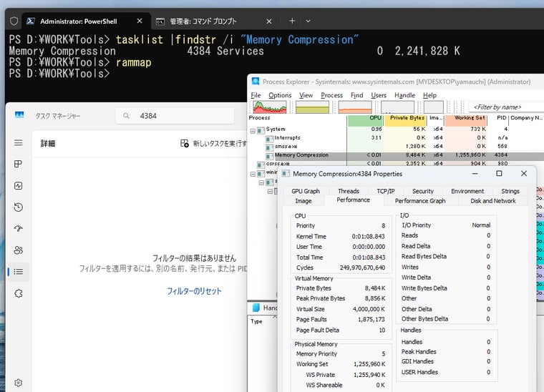This screenshot has height=392, width=544.
Task: Click 新しいタスクを実行する run new task button
Action: coord(213,144)
